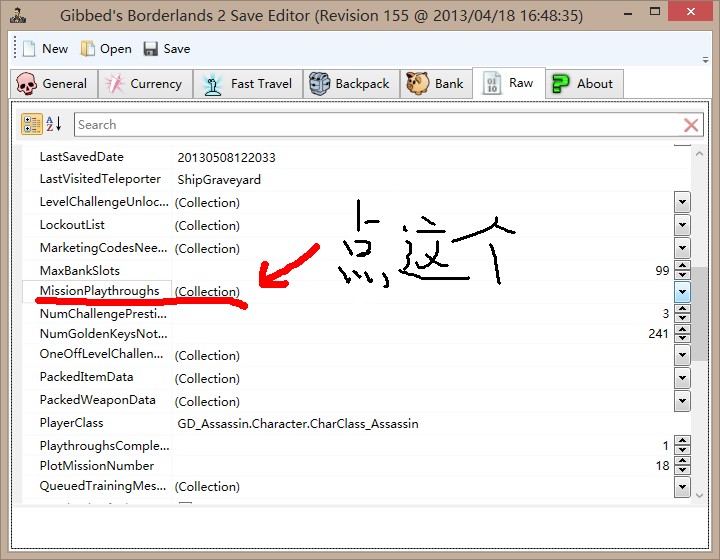The height and width of the screenshot is (560, 720).
Task: Select the PackedWeaponData property name
Action: point(97,400)
